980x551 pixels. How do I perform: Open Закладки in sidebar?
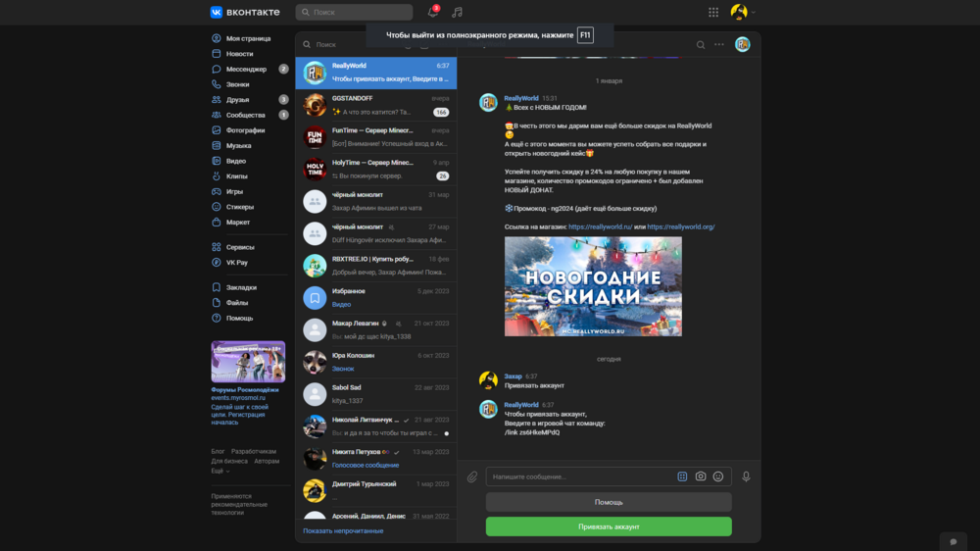tap(241, 287)
